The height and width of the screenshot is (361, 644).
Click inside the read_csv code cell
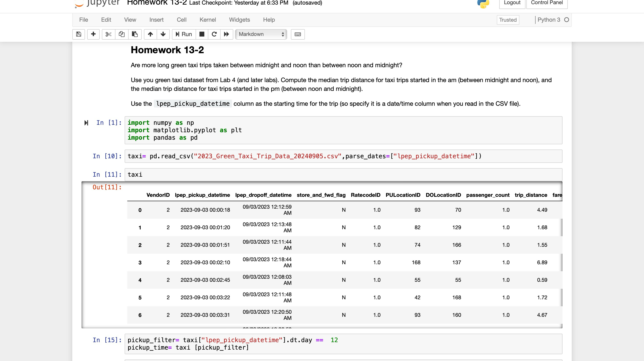[x=343, y=156]
